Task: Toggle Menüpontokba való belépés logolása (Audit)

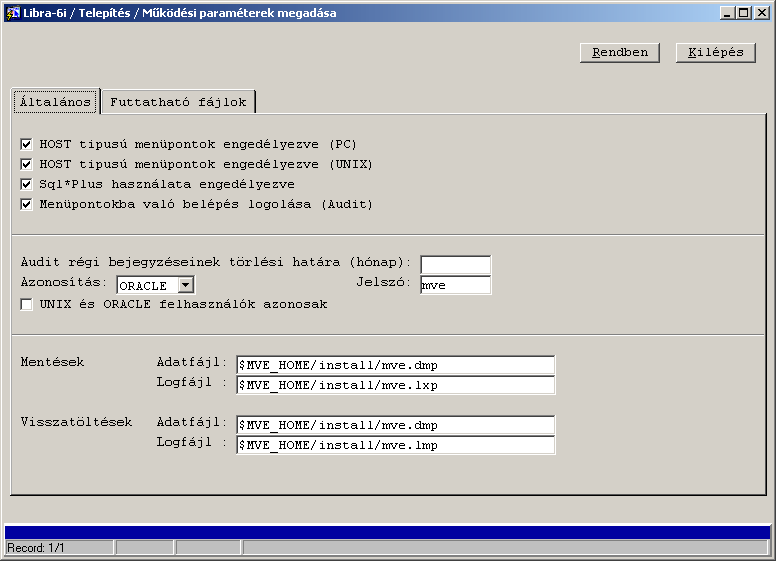Action: coord(26,204)
